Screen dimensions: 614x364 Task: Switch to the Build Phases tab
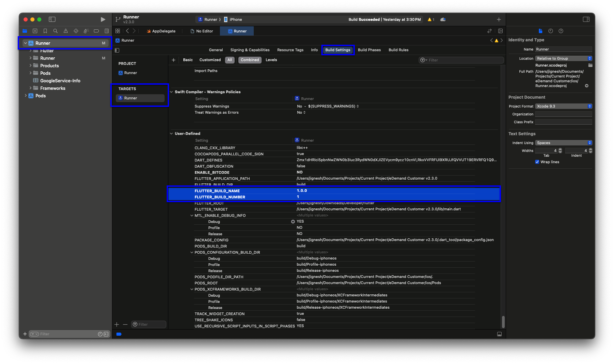pos(369,50)
